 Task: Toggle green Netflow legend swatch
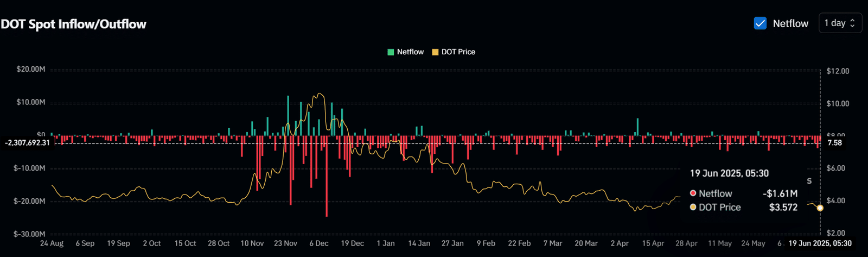point(391,52)
